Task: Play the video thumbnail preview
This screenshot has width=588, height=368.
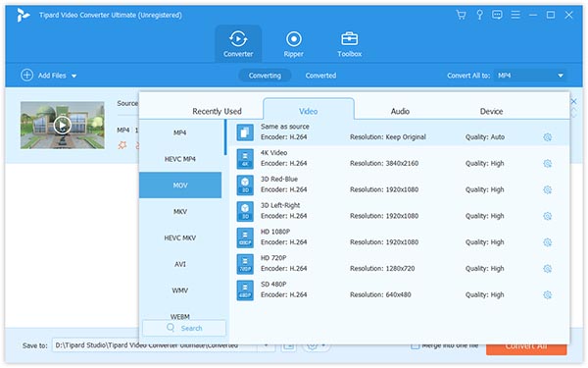Action: (x=63, y=125)
